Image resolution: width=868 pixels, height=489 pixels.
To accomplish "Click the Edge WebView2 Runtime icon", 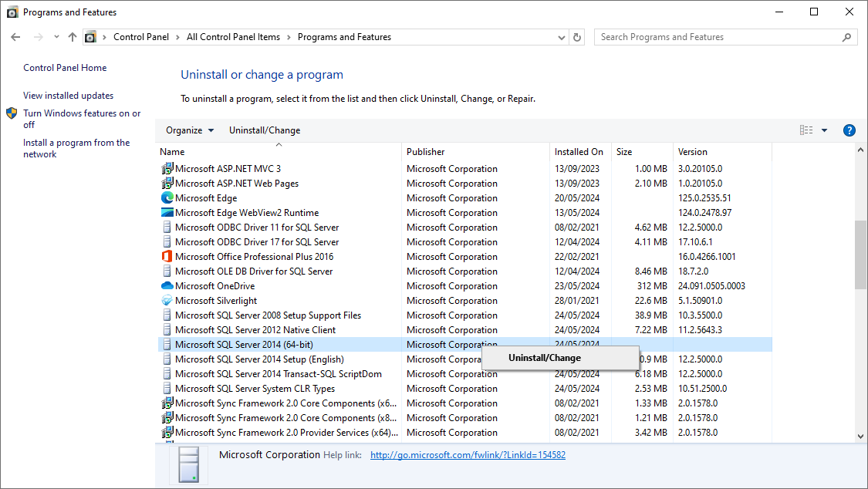I will 166,212.
